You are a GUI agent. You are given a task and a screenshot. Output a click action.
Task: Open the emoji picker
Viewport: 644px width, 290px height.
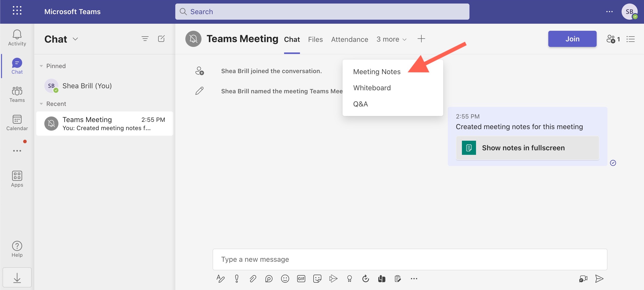tap(285, 279)
